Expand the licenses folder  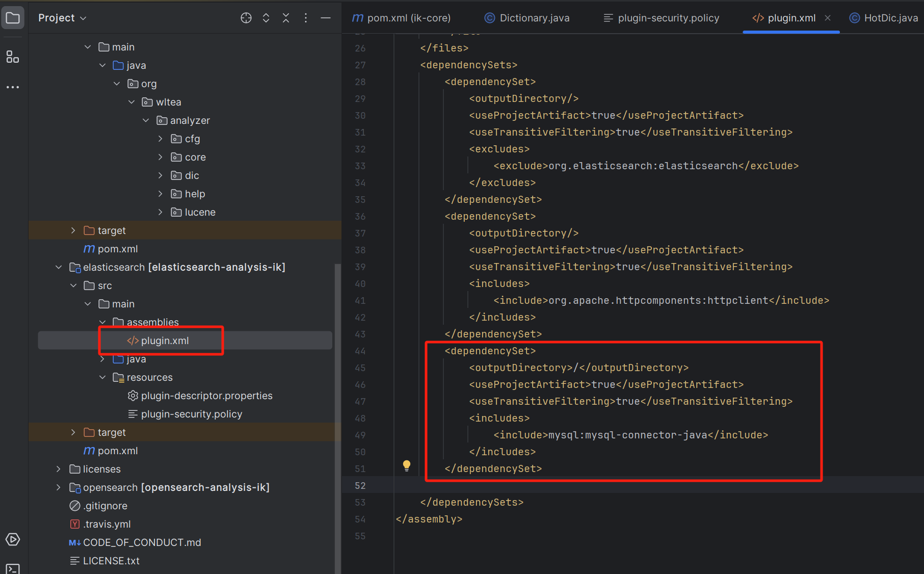[59, 469]
